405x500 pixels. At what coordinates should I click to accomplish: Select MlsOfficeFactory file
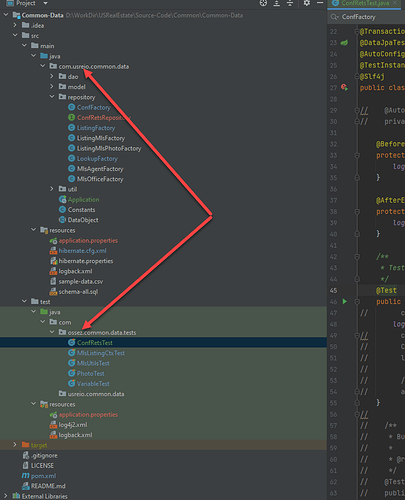click(100, 179)
